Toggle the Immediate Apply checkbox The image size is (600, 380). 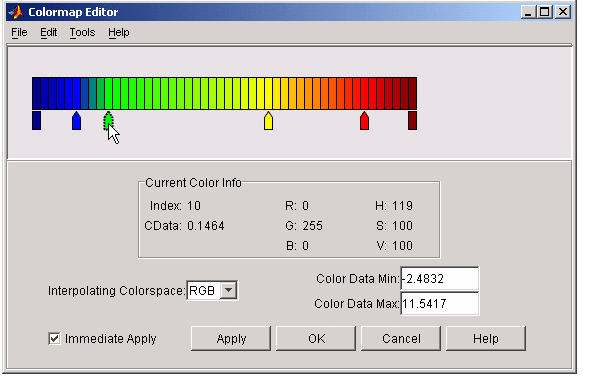point(54,339)
